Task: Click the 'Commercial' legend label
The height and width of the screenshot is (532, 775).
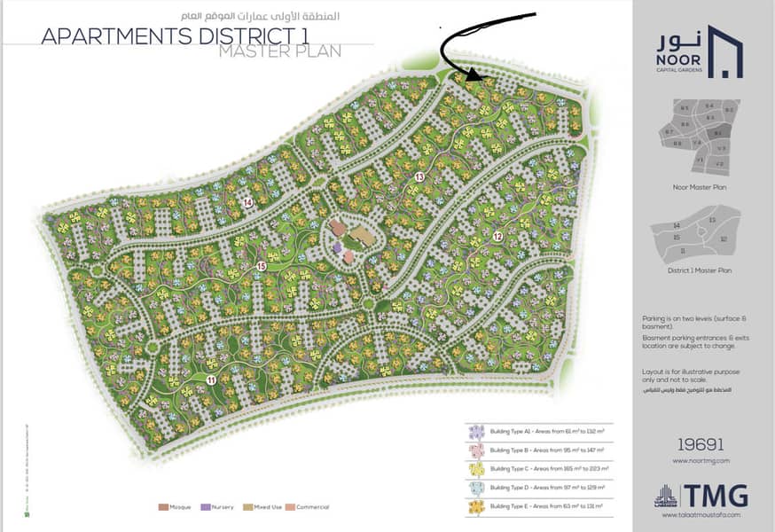Action: pyautogui.click(x=312, y=507)
